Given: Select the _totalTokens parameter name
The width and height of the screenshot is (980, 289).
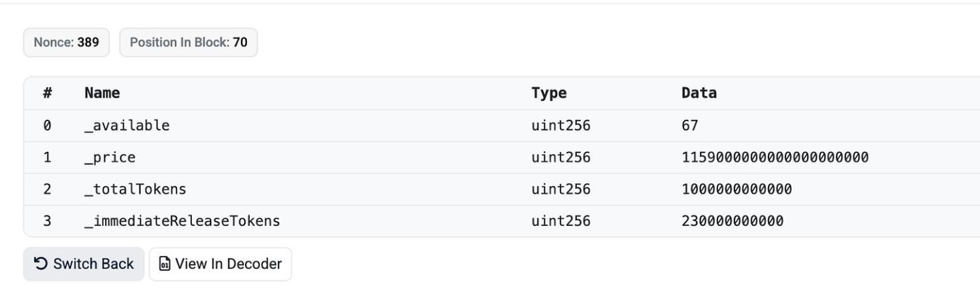Looking at the screenshot, I should (136, 190).
